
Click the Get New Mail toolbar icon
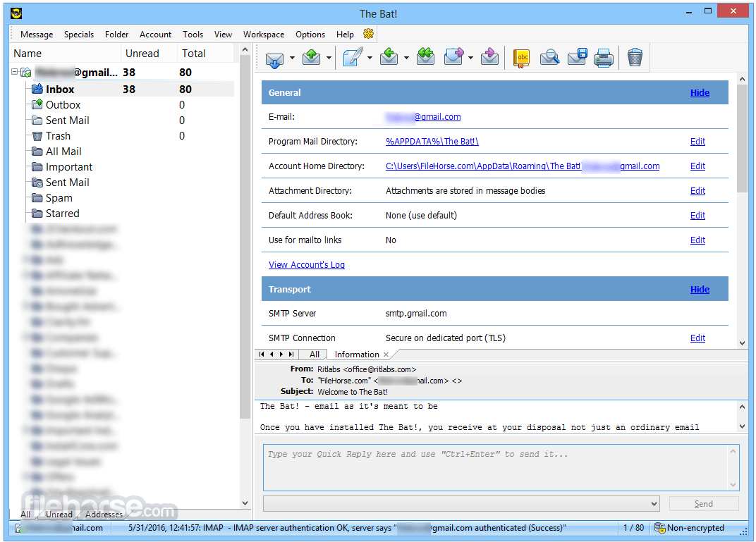275,58
